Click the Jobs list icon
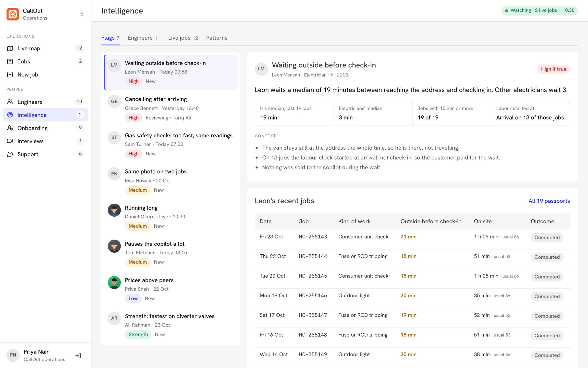Image resolution: width=588 pixels, height=368 pixels. (x=10, y=61)
